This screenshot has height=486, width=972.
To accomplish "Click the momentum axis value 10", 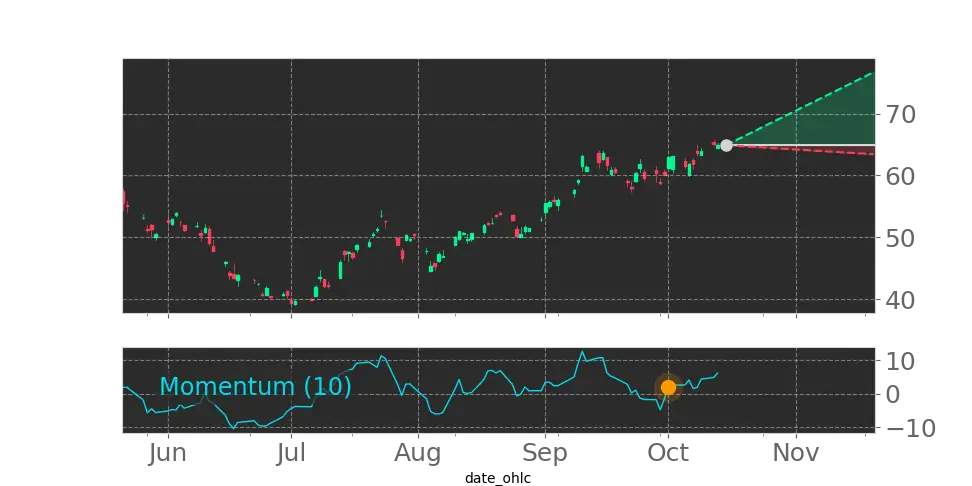I will point(899,361).
